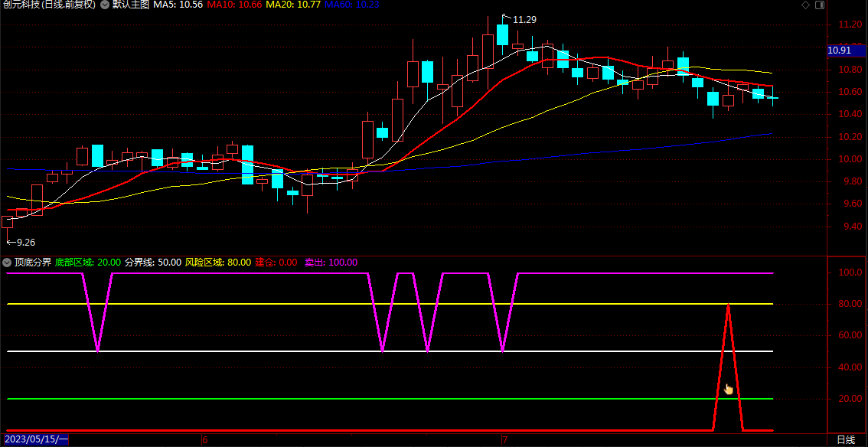Click the 顶底分界 indicator name
The width and height of the screenshot is (868, 447).
[33, 263]
